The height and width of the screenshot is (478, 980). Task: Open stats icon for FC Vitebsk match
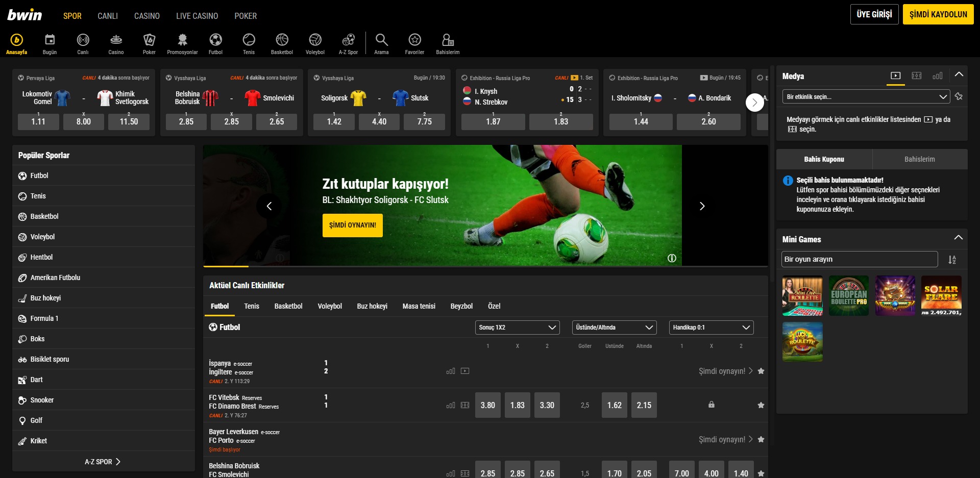(451, 405)
